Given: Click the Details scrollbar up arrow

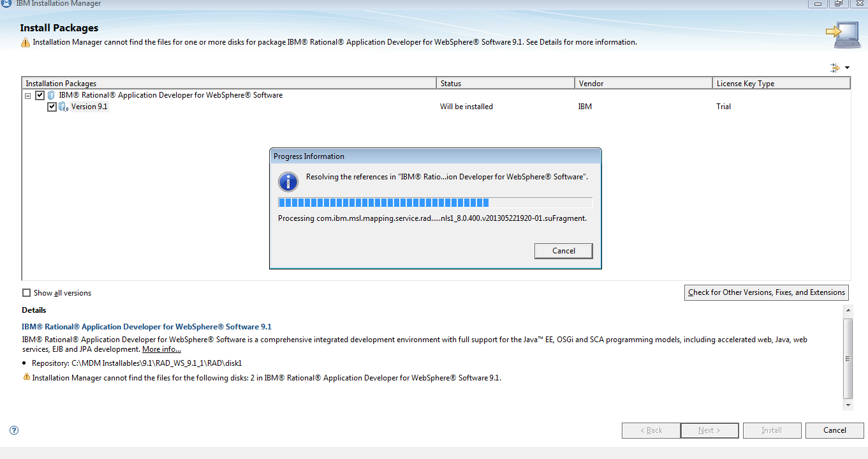Looking at the screenshot, I should (x=848, y=311).
